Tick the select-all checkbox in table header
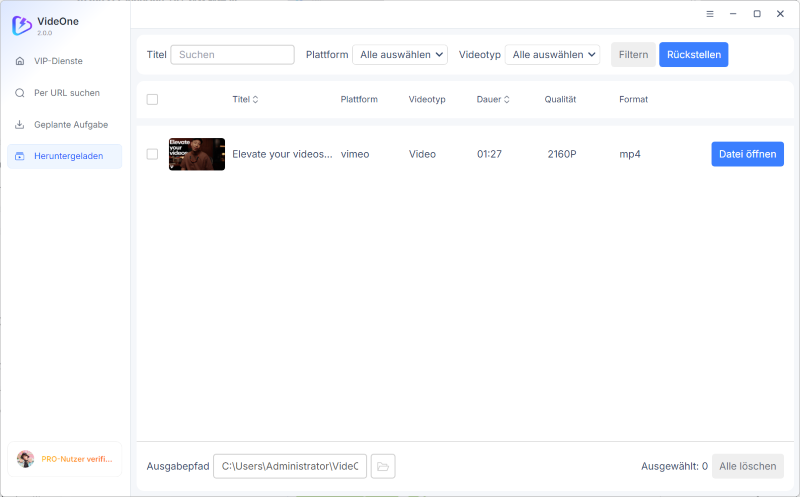 [x=152, y=100]
